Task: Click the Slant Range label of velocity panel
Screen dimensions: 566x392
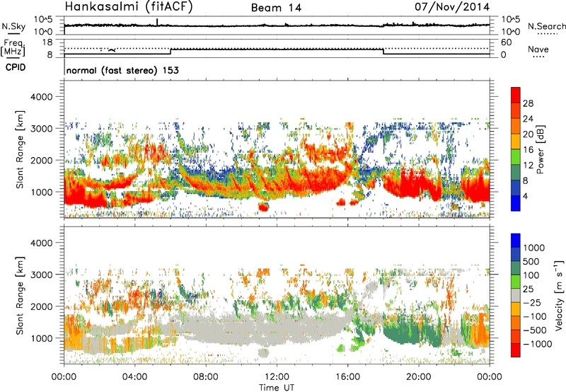Action: pos(20,295)
